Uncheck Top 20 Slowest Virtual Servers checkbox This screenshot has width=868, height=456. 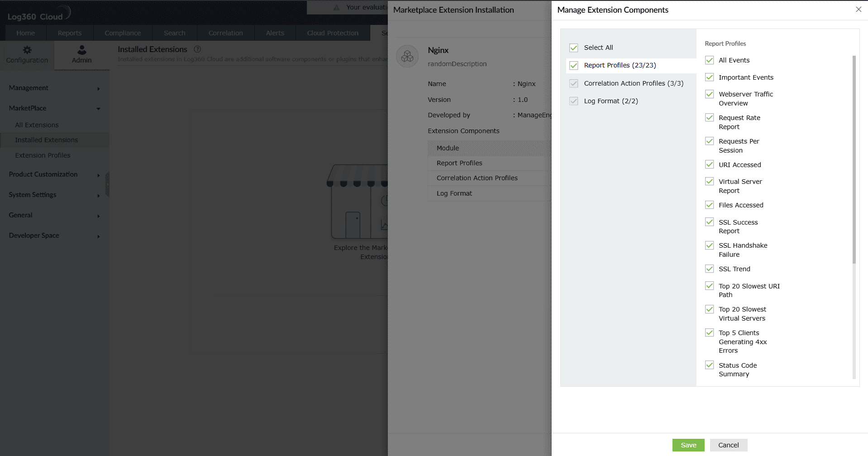710,309
